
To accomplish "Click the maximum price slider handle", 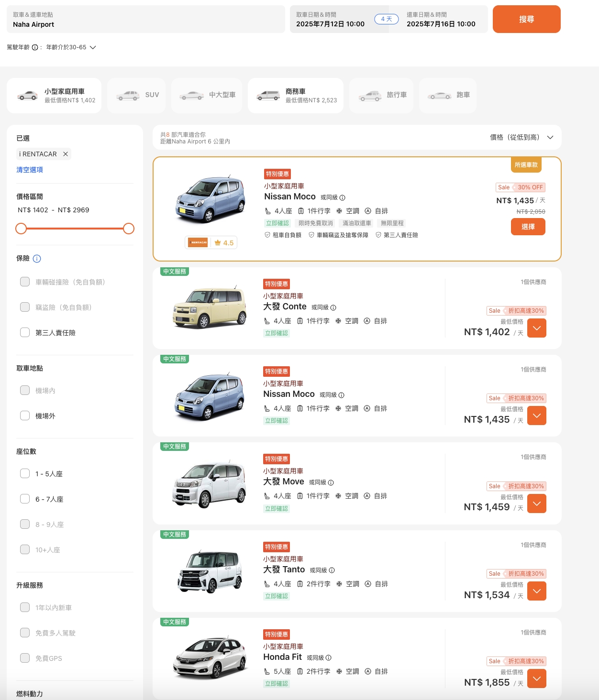I will pos(129,229).
